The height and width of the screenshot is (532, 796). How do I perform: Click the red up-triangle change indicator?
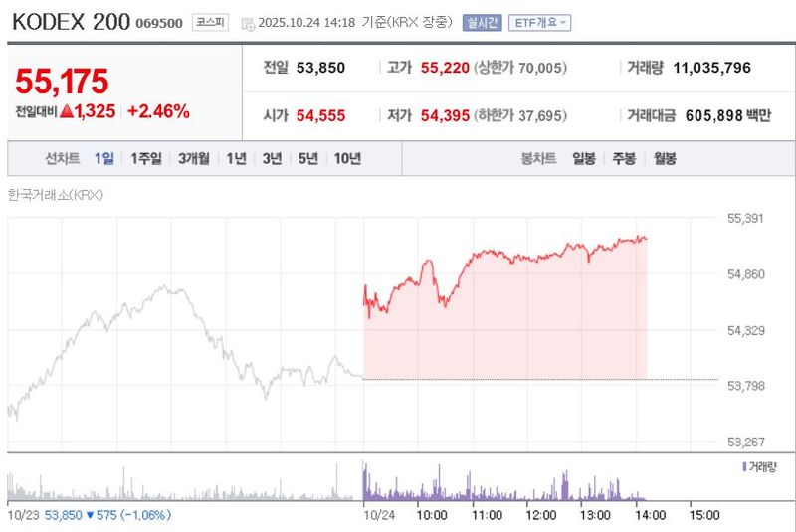tap(67, 112)
